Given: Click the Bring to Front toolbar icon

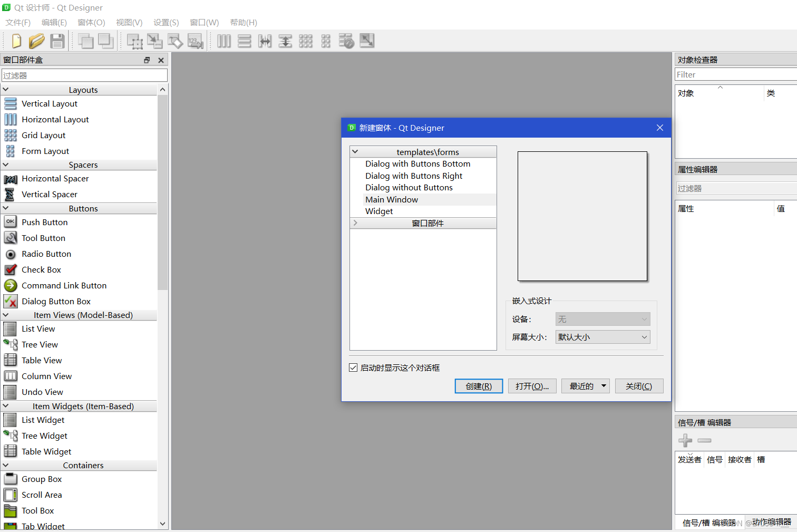Looking at the screenshot, I should [x=106, y=41].
